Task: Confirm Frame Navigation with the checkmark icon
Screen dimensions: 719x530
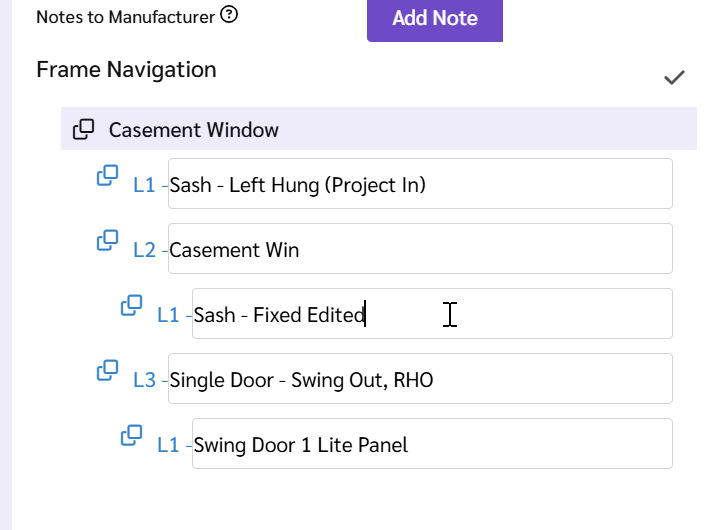Action: click(674, 77)
